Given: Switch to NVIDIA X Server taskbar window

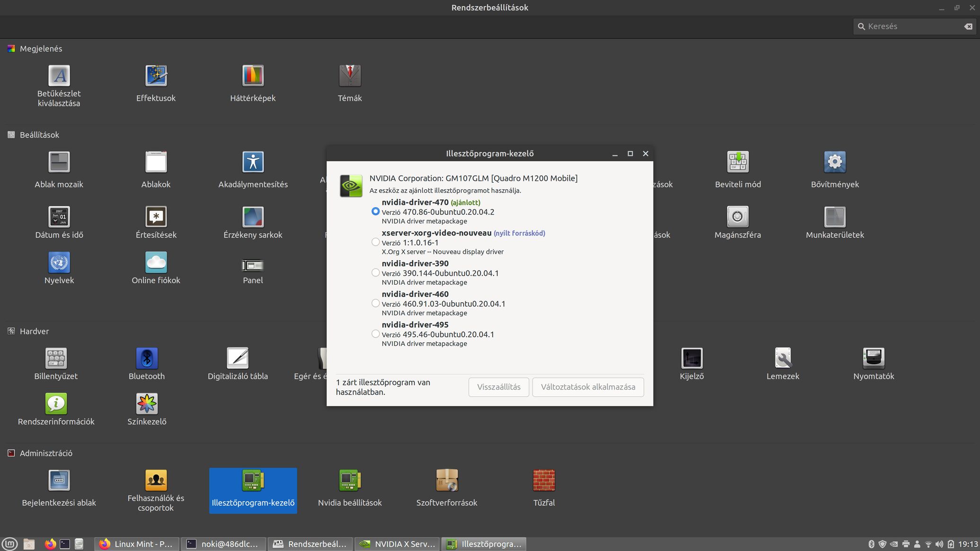Looking at the screenshot, I should [x=397, y=544].
